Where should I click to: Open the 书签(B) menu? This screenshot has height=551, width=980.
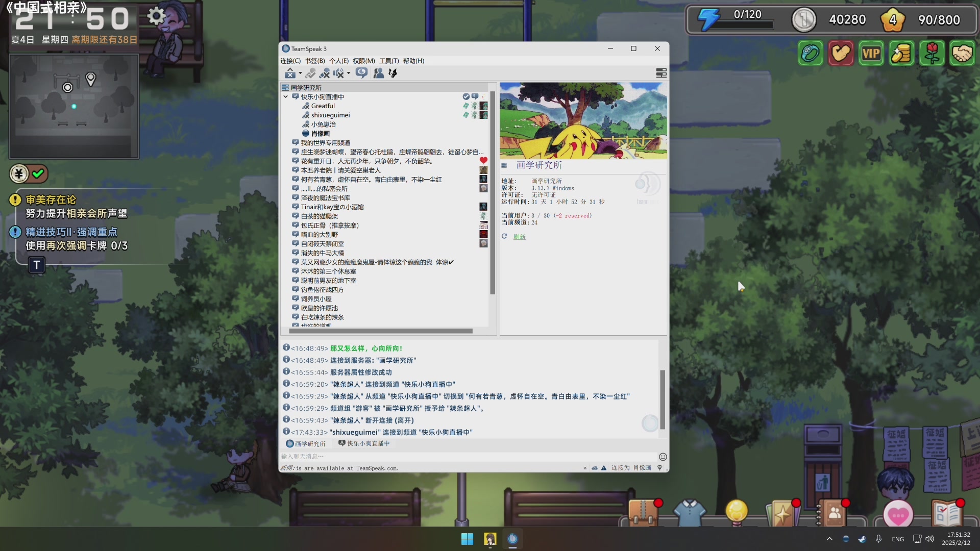[x=315, y=61]
